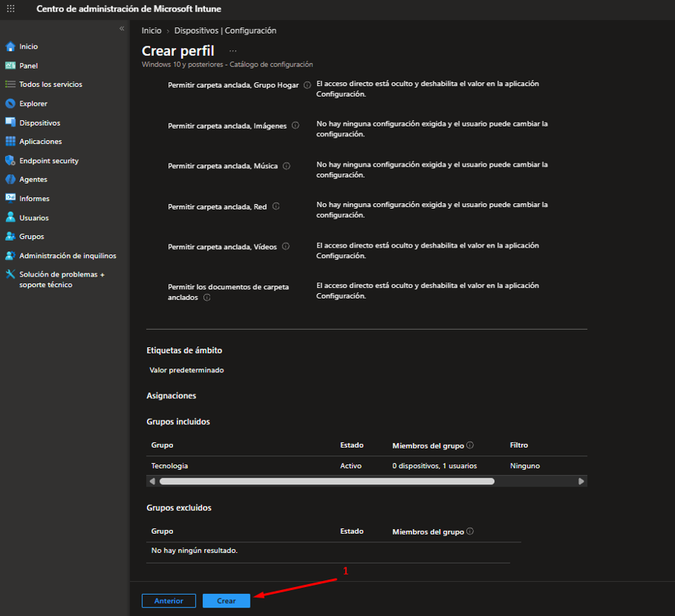
Task: Click the Informes reports icon
Action: [x=11, y=198]
